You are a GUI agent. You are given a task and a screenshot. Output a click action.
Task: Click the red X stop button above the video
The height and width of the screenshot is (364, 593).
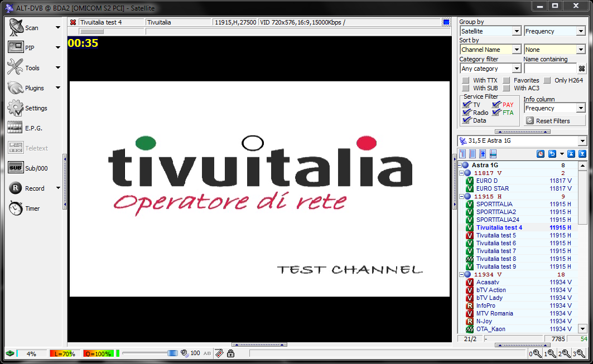point(73,22)
